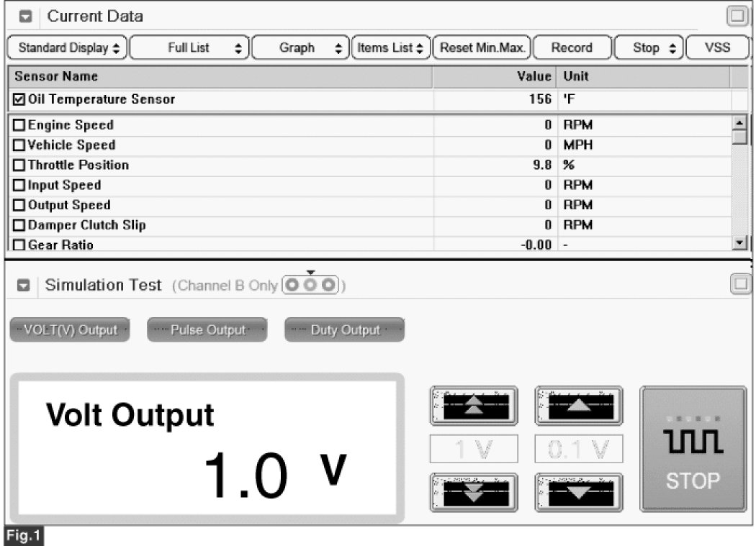The height and width of the screenshot is (546, 756).
Task: Decrease voltage by 0.1 V step
Action: click(578, 492)
